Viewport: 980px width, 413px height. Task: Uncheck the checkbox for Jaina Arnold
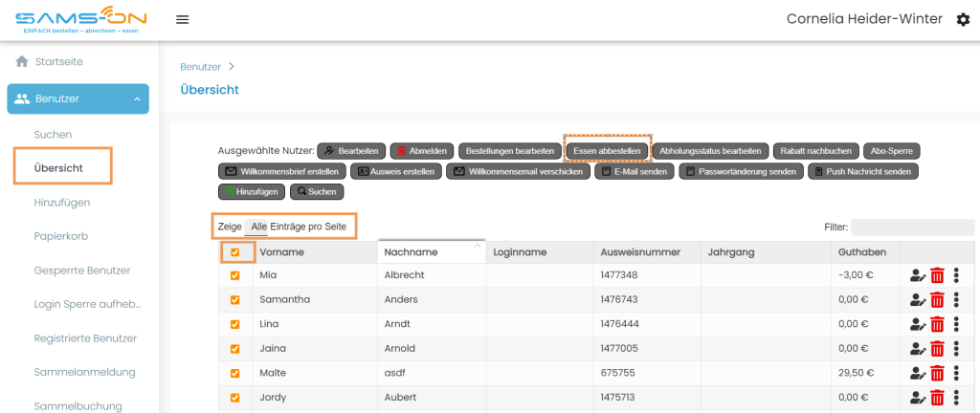coord(235,348)
